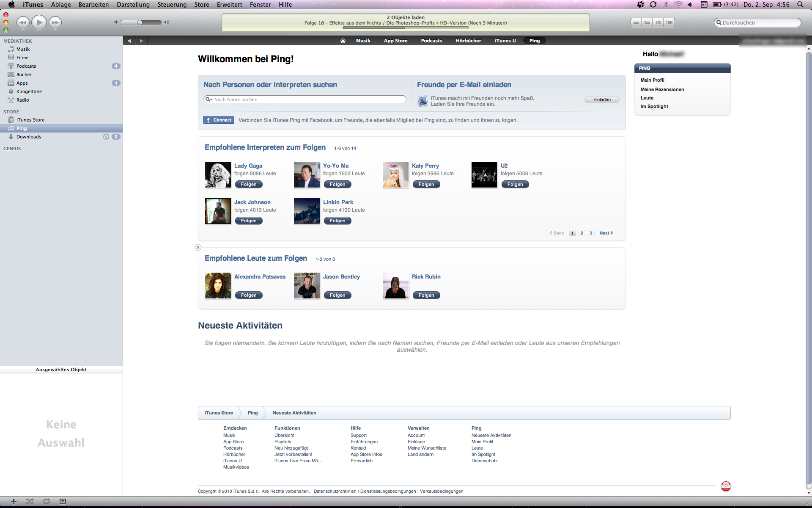The height and width of the screenshot is (508, 812).
Task: Open Rick Rubin profile thumbnail
Action: [x=395, y=286]
